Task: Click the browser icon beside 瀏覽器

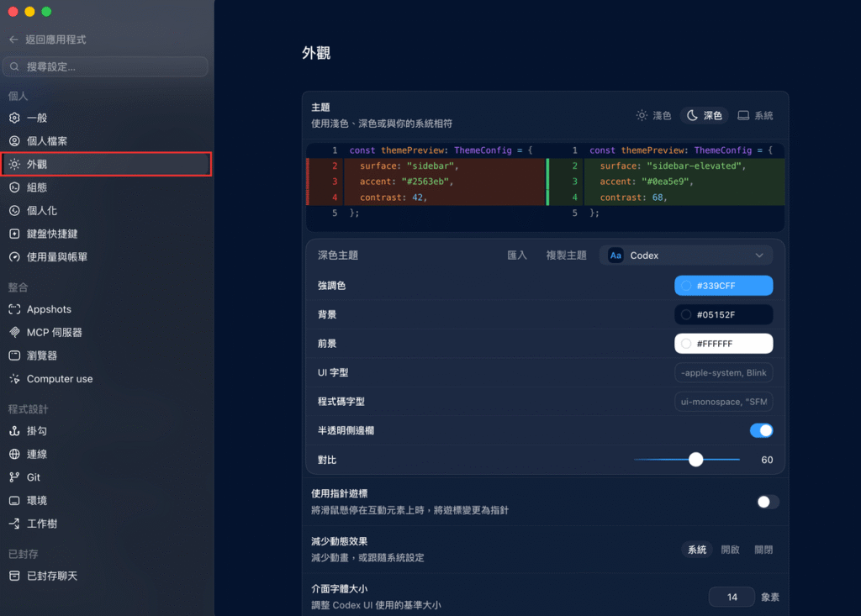Action: click(x=15, y=355)
